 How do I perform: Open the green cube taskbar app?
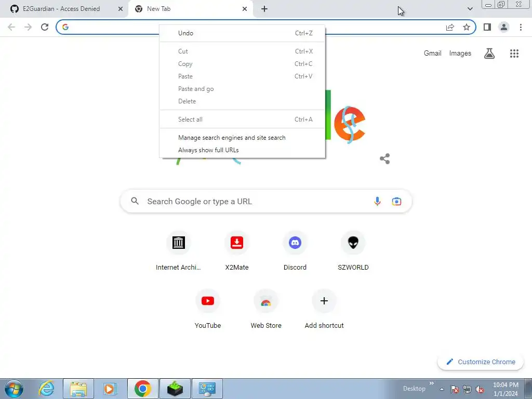click(175, 389)
